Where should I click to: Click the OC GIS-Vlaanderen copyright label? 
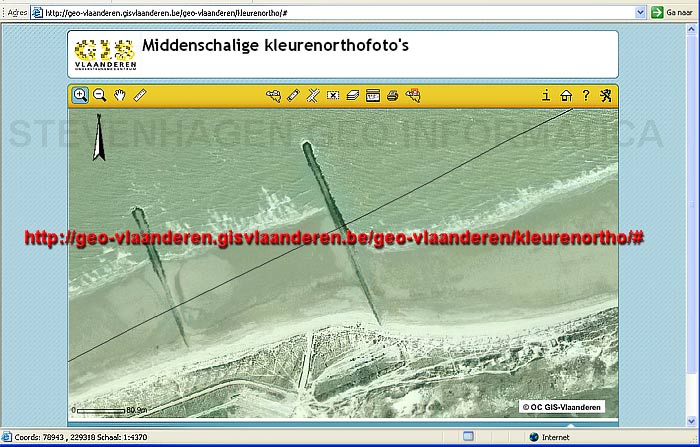point(561,407)
